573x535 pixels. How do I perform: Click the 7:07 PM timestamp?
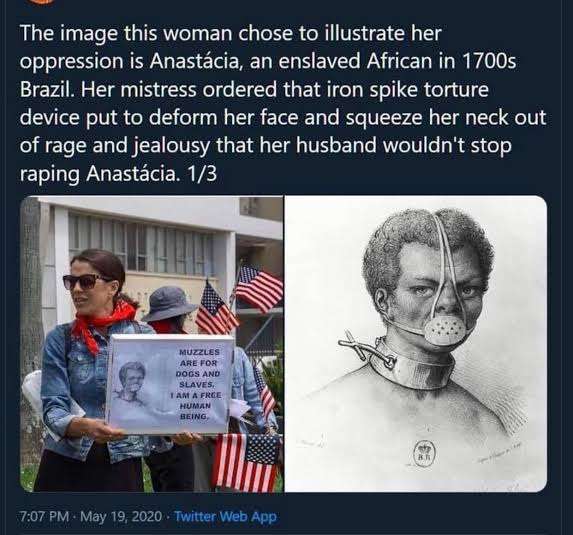tap(44, 516)
